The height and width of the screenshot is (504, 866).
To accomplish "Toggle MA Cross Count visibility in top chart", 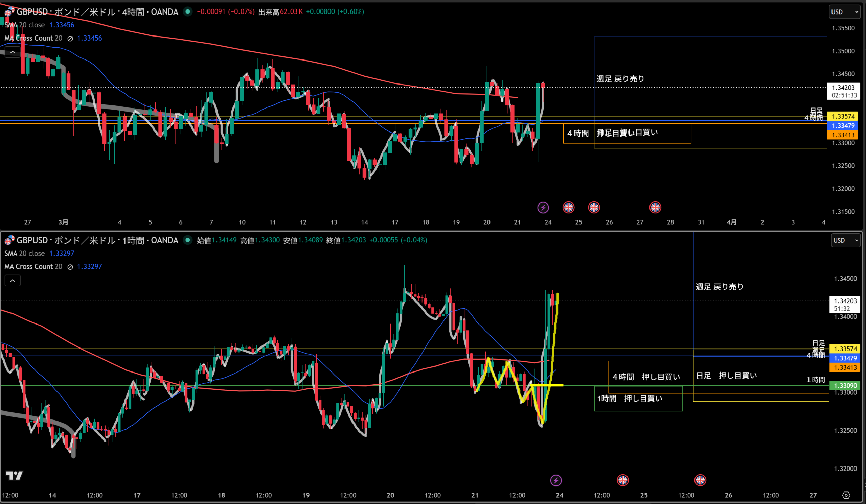I will 70,39.
